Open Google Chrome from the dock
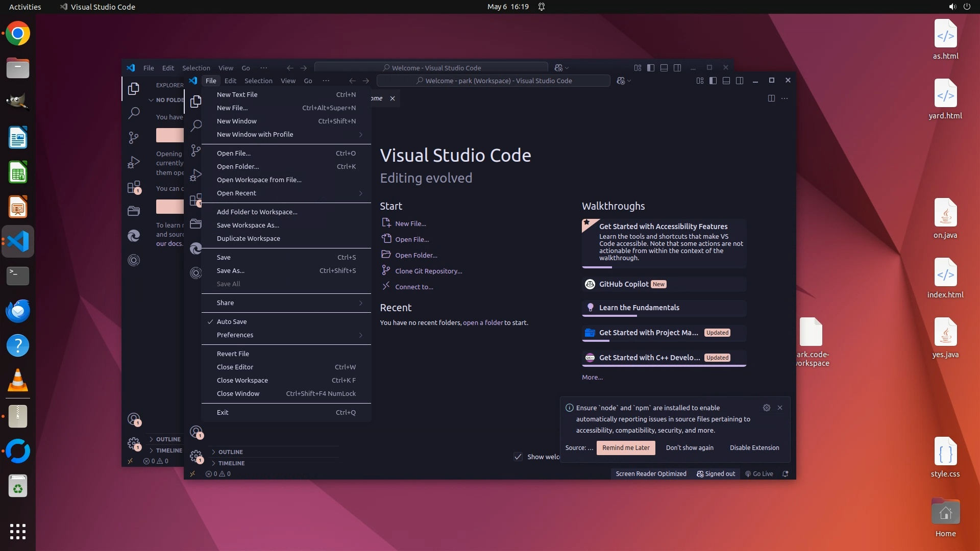This screenshot has height=551, width=980. click(18, 34)
